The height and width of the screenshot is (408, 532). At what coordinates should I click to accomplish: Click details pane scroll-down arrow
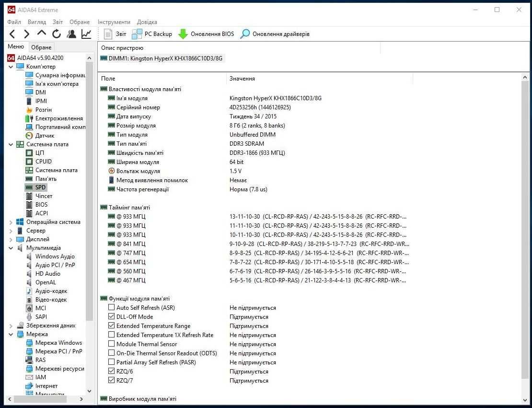525,400
